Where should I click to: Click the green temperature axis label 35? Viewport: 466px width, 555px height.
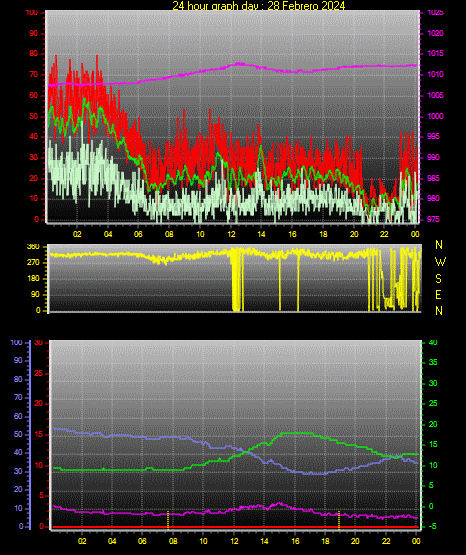pos(433,362)
